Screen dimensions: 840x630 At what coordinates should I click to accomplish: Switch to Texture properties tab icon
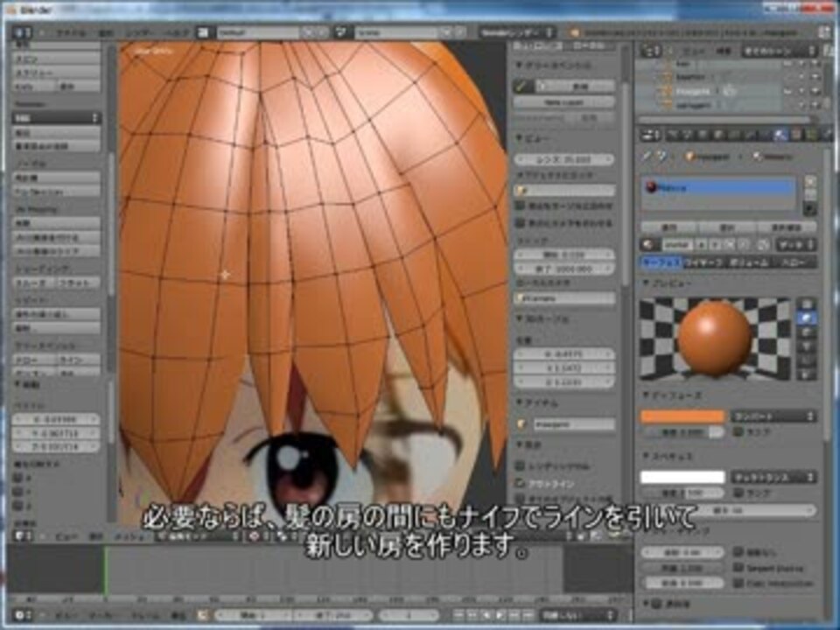[796, 135]
